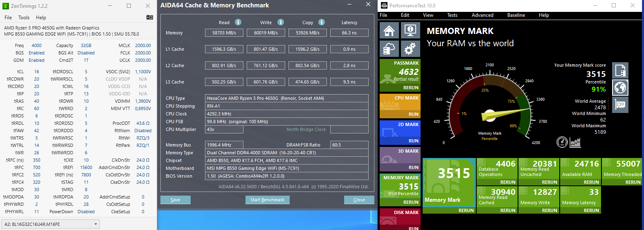Open the Help menu in ZenTimings
The height and width of the screenshot is (230, 644).
(x=41, y=18)
